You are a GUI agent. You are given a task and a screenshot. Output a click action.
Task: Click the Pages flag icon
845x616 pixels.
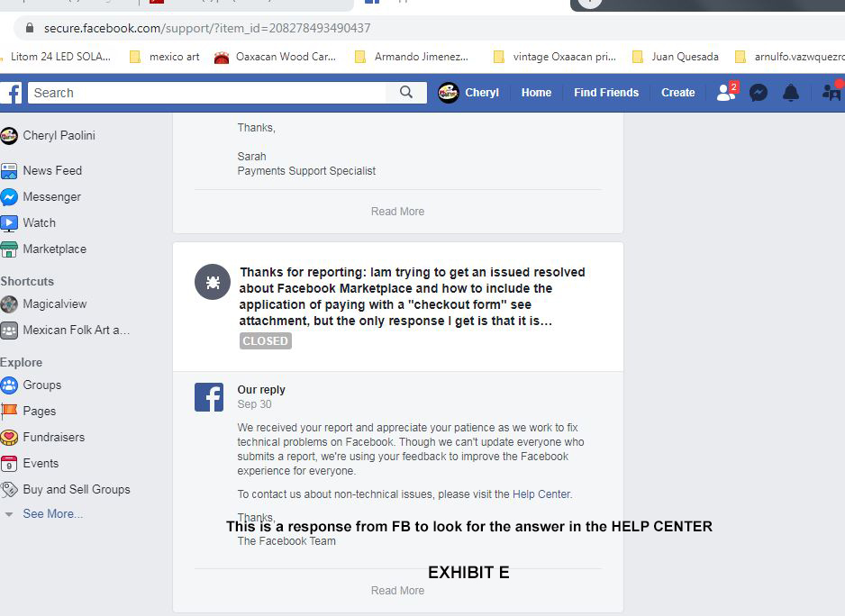(x=9, y=412)
